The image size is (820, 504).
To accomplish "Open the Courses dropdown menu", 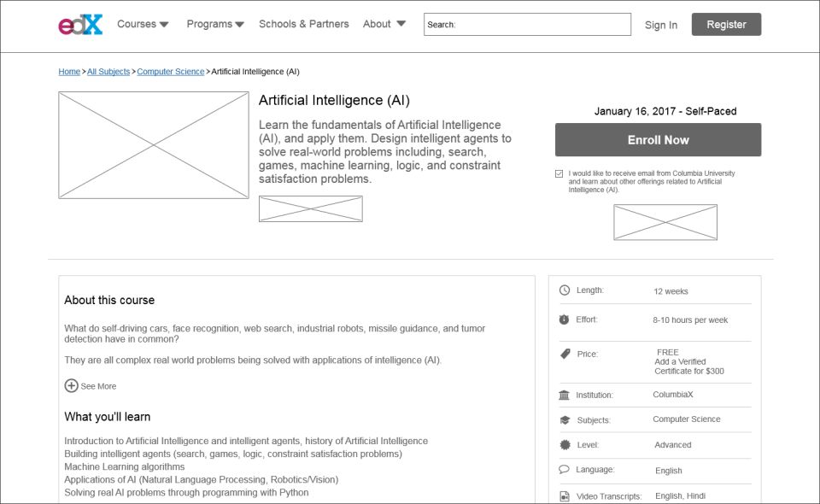I will pyautogui.click(x=143, y=24).
